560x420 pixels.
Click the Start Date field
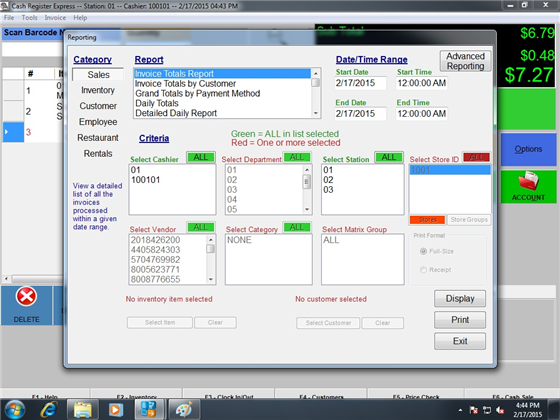coord(361,83)
